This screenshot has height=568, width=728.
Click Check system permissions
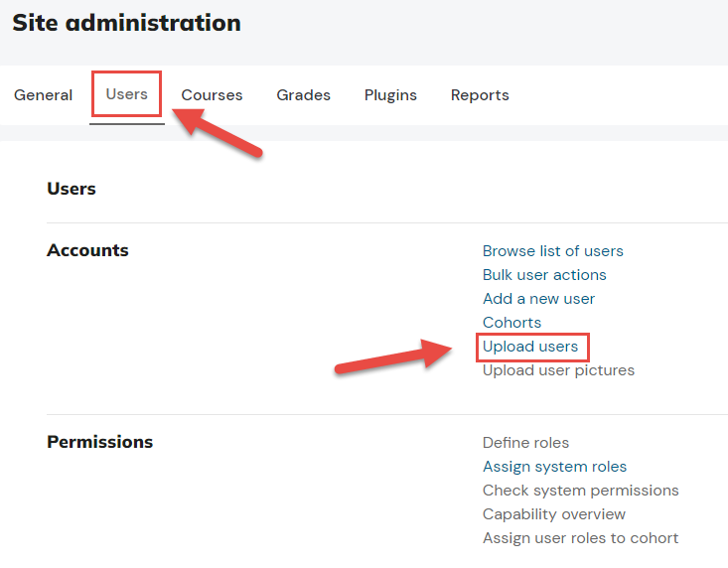(580, 491)
